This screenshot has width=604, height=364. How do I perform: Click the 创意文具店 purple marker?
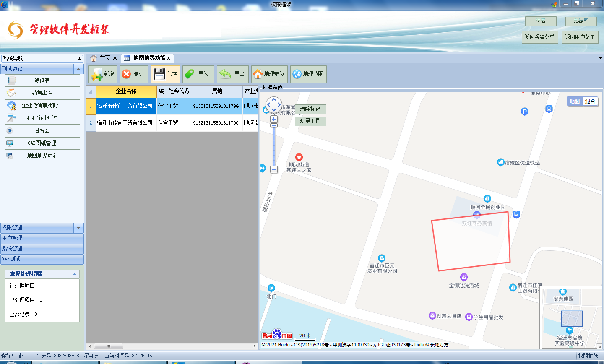432,316
